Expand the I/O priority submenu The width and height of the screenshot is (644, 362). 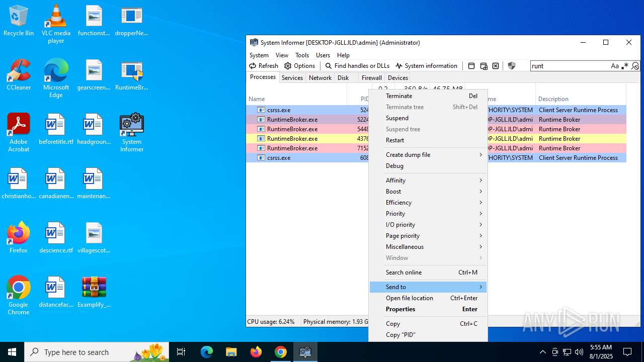pos(428,225)
